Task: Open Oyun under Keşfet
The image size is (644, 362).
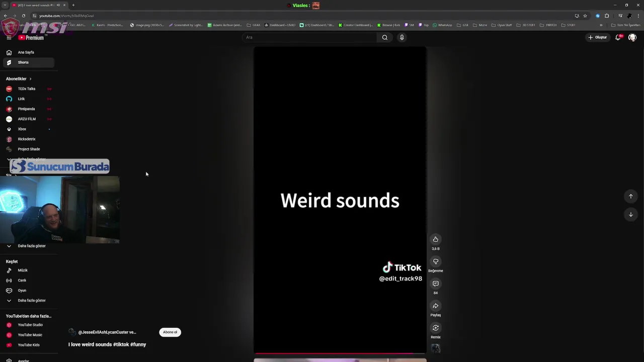Action: [29, 291]
